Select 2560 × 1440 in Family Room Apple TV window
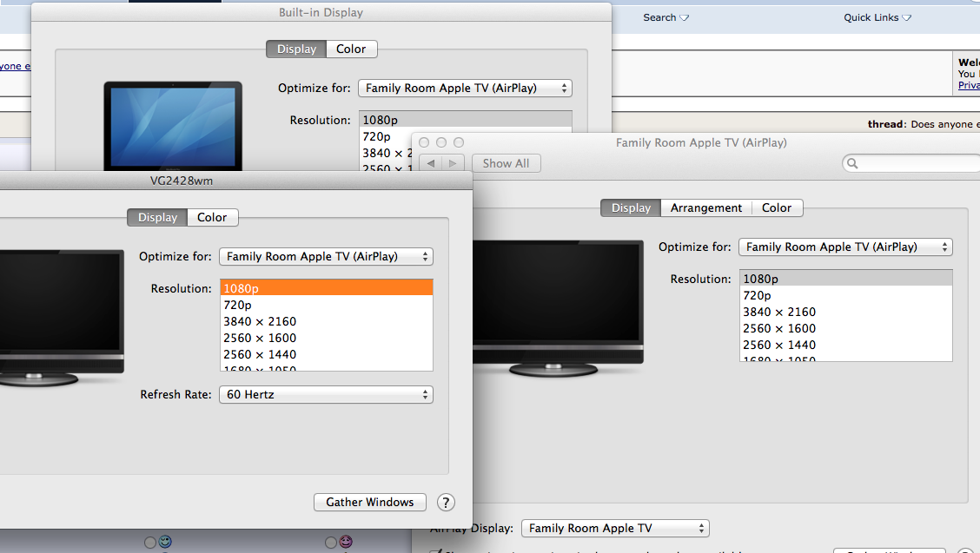 [x=845, y=345]
